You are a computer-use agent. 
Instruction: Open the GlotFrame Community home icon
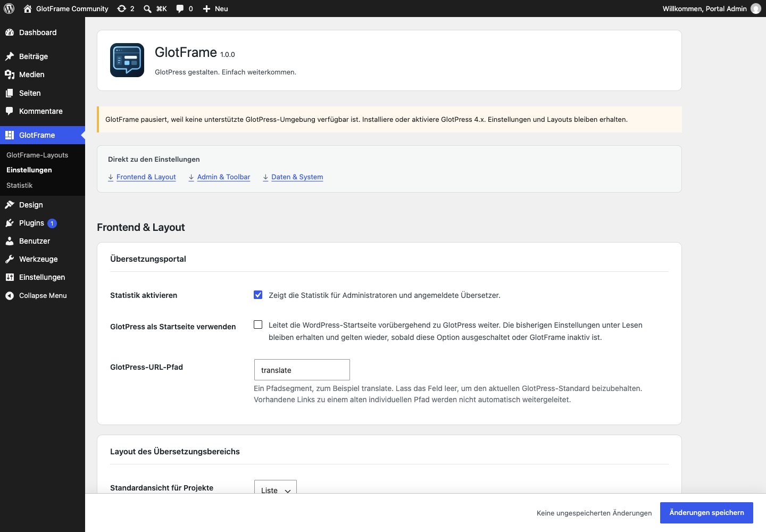pyautogui.click(x=28, y=9)
